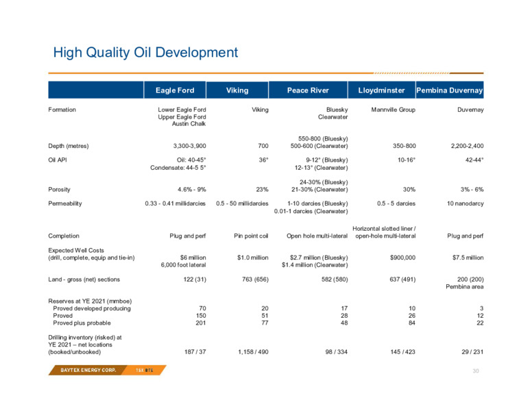This screenshot has height=411, width=532.
Task: Click the Eagle Ford porosity '4.6% - 9%'
Action: pos(192,189)
